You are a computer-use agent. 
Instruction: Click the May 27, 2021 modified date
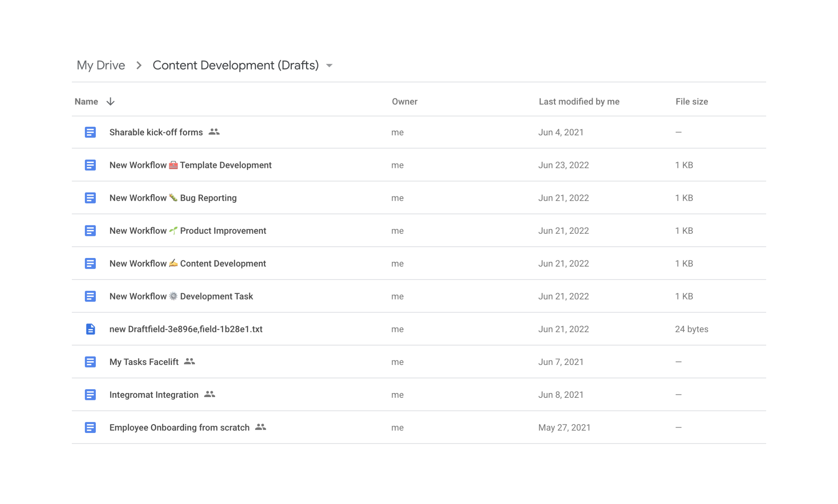point(564,427)
